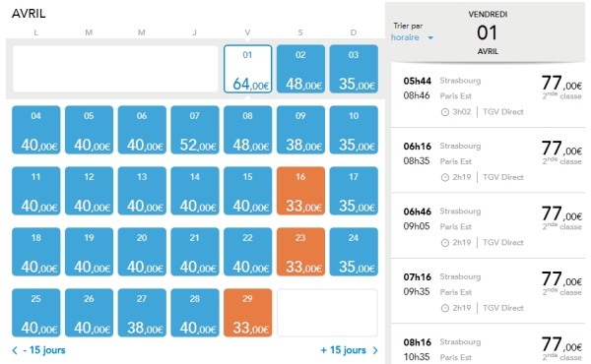This screenshot has width=591, height=364.
Task: Choose April 23 cheapest fare tile
Action: coord(300,252)
